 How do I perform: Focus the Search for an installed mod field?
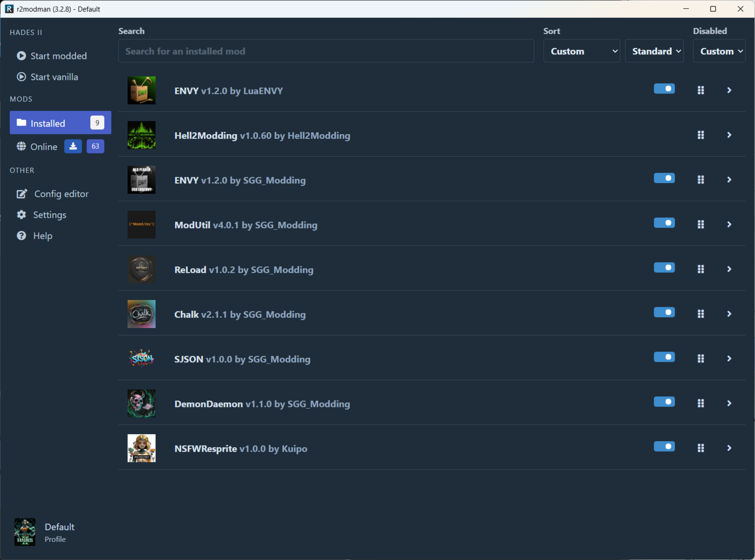(326, 51)
